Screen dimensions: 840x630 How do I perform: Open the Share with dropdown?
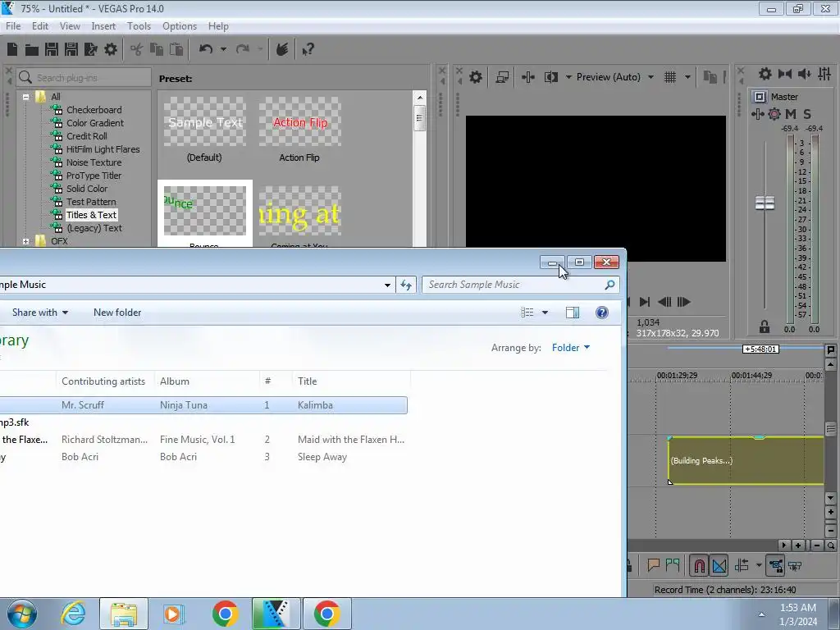click(x=40, y=313)
